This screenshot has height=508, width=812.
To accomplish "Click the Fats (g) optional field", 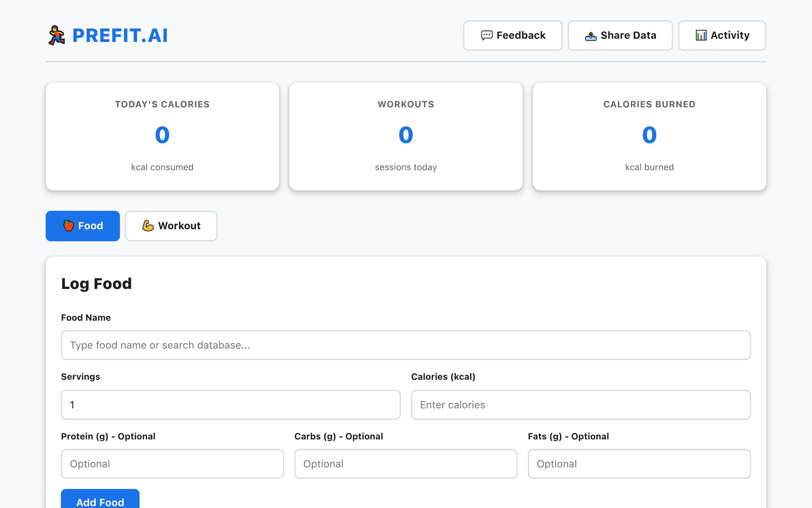I will click(639, 464).
